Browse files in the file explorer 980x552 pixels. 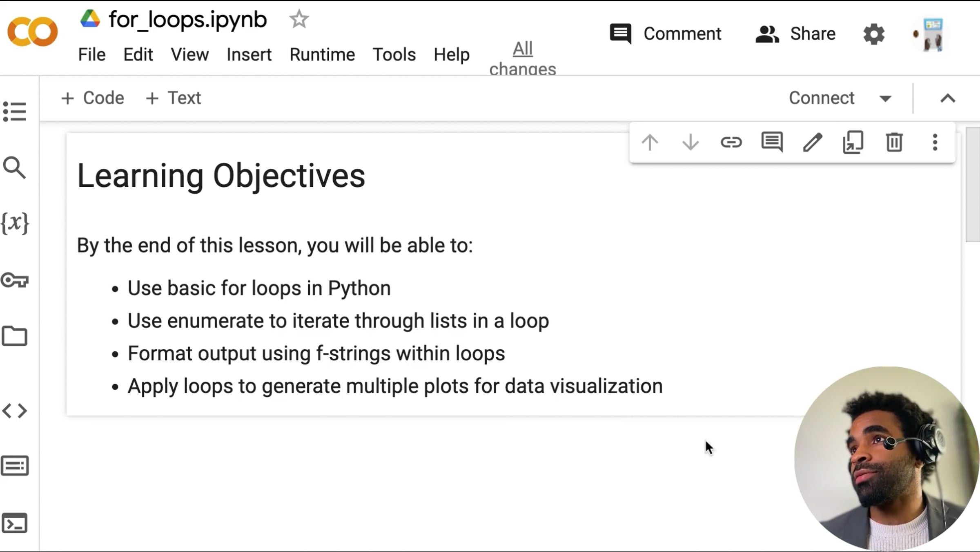(x=15, y=336)
